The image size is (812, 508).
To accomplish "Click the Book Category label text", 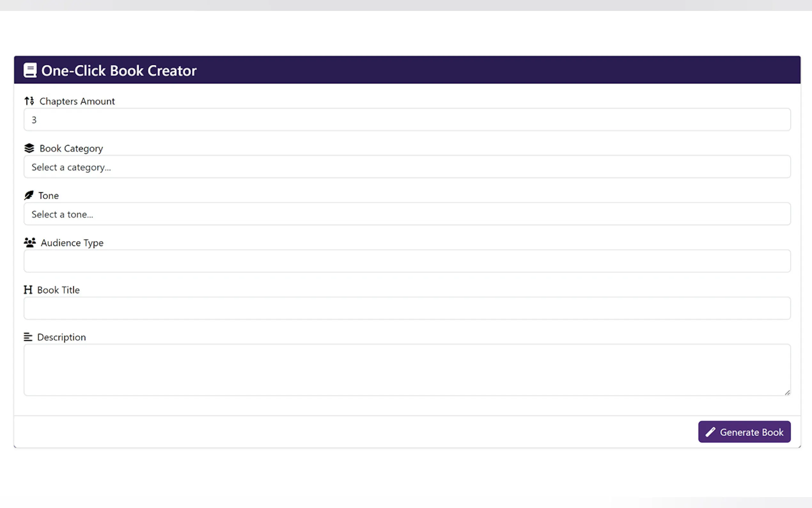I will coord(71,148).
